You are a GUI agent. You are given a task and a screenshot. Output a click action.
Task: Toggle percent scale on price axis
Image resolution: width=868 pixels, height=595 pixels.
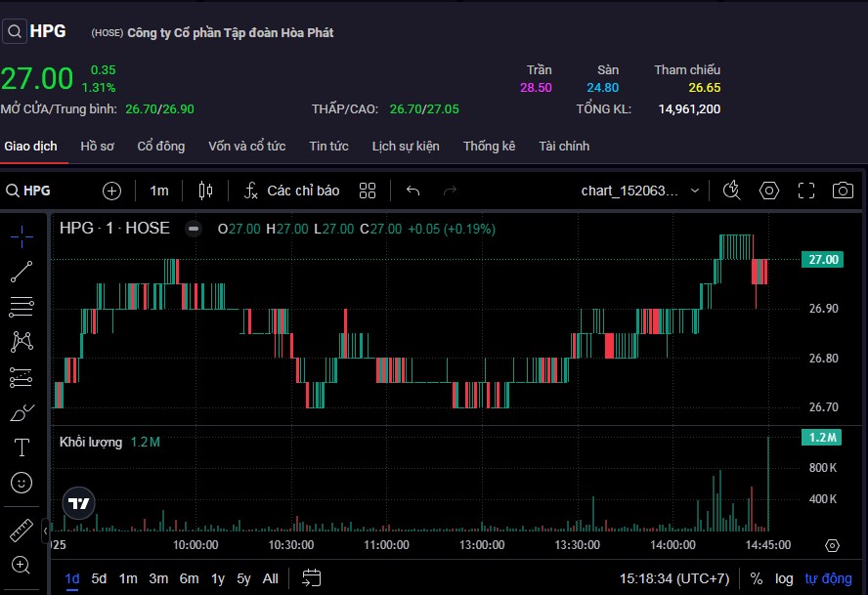point(756,578)
